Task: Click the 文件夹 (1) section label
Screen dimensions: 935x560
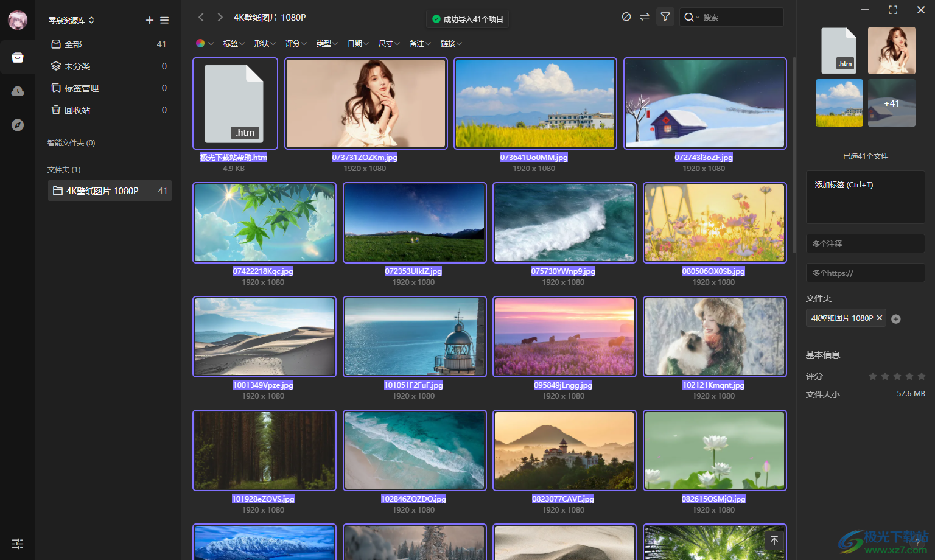Action: 64,169
